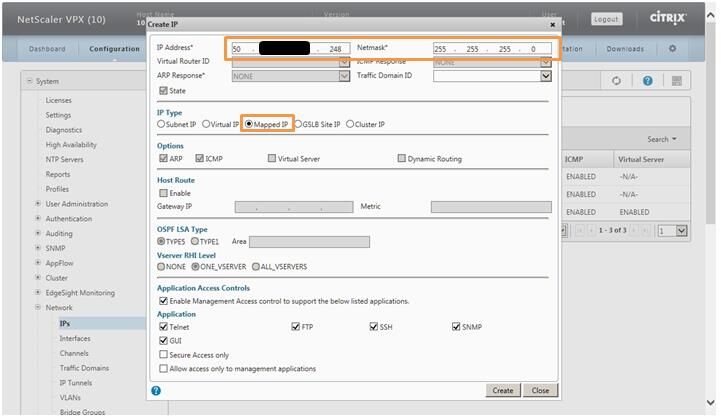This screenshot has width=721, height=418.
Task: Click the Logout button
Action: pos(606,19)
